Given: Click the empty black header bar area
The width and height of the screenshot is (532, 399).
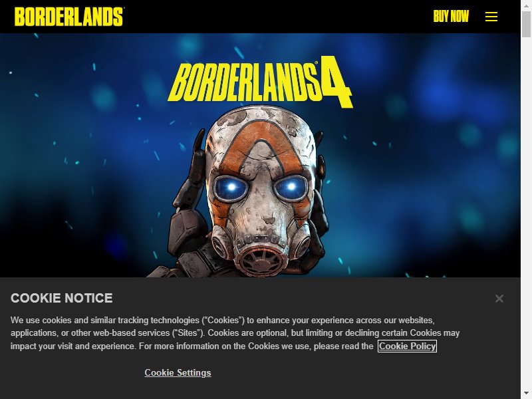Looking at the screenshot, I should pos(278,17).
